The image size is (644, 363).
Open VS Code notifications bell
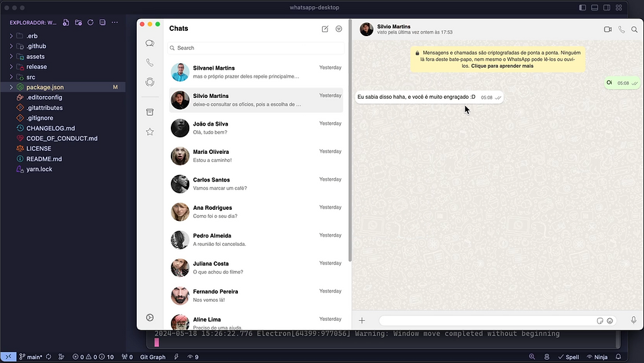tap(618, 357)
